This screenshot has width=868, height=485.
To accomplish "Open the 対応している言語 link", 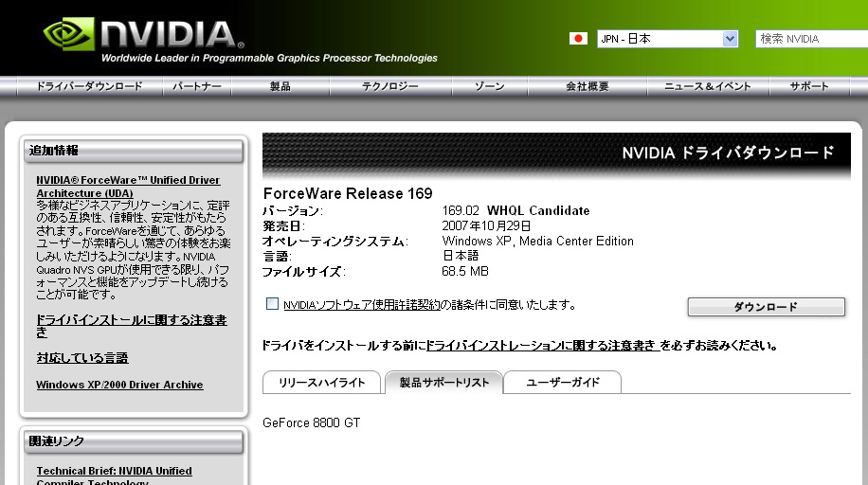I will tap(81, 358).
